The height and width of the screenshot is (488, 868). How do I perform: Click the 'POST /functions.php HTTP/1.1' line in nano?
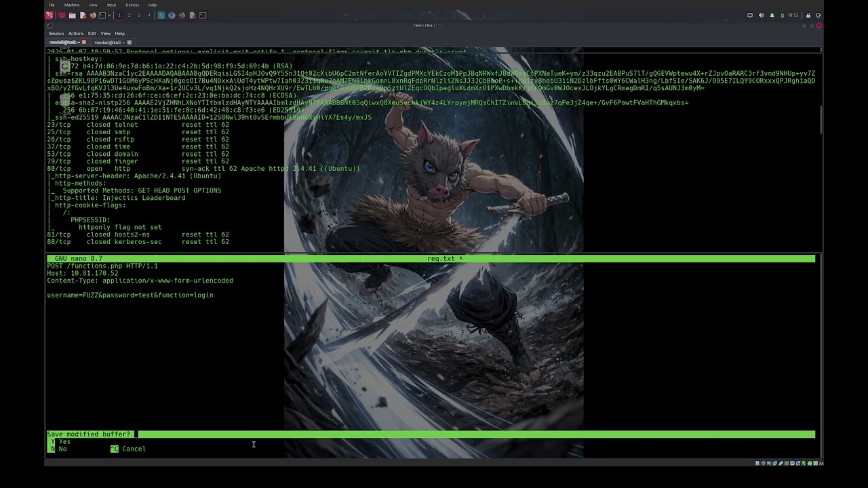(x=102, y=266)
